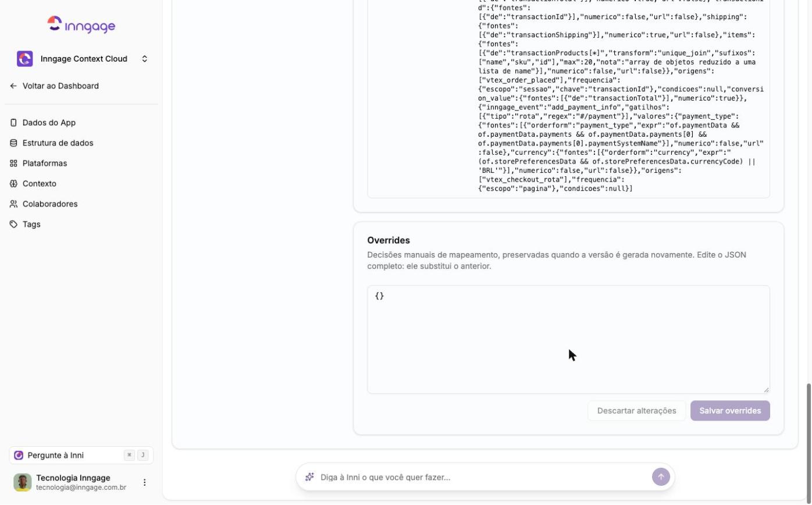Click Salvar overrides button
This screenshot has height=505, width=812.
point(730,411)
